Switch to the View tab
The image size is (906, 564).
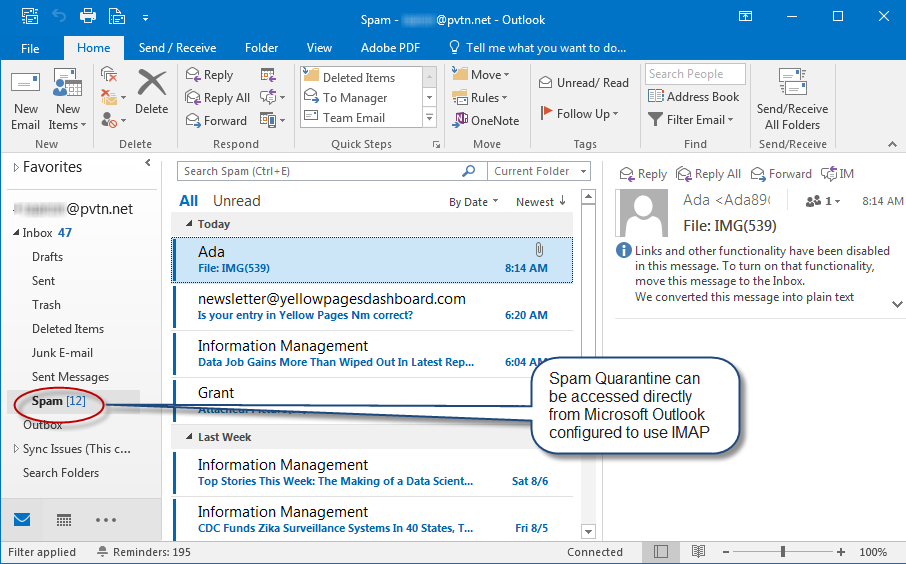319,47
